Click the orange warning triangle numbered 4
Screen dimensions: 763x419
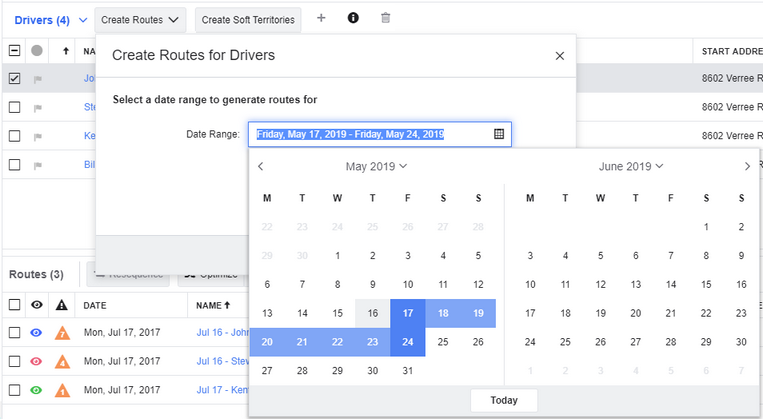[62, 362]
